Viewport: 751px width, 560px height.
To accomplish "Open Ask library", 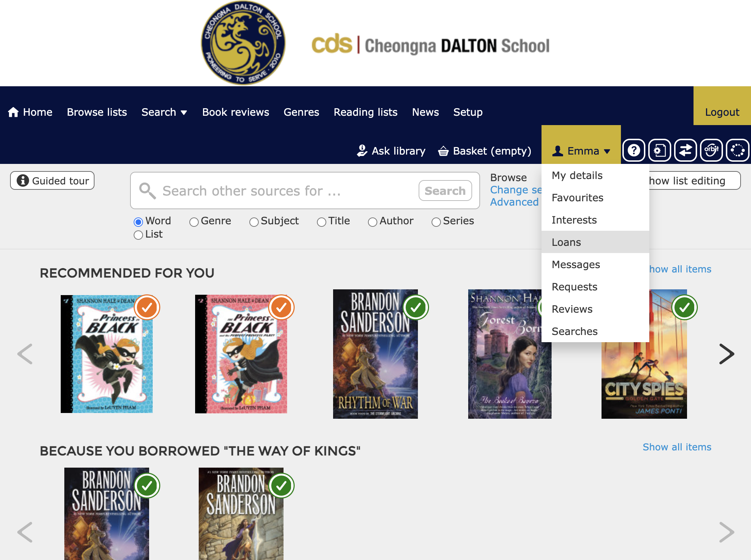I will coord(391,151).
